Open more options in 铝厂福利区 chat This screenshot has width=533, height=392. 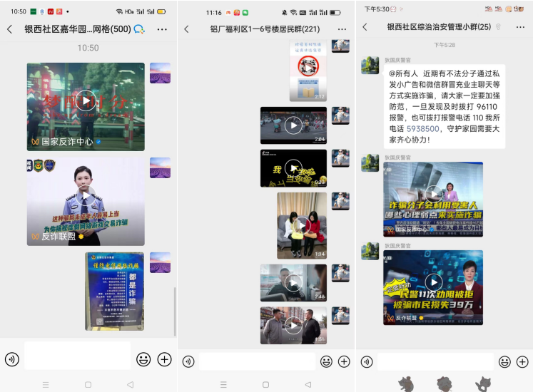pyautogui.click(x=342, y=29)
